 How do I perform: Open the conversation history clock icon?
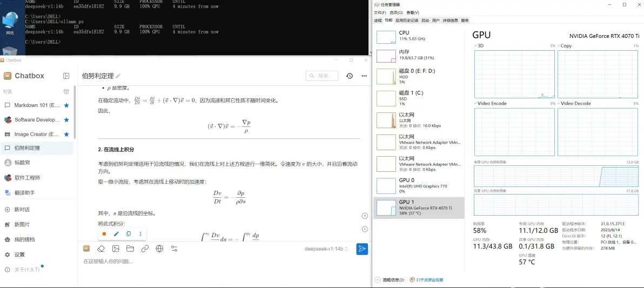click(x=350, y=76)
